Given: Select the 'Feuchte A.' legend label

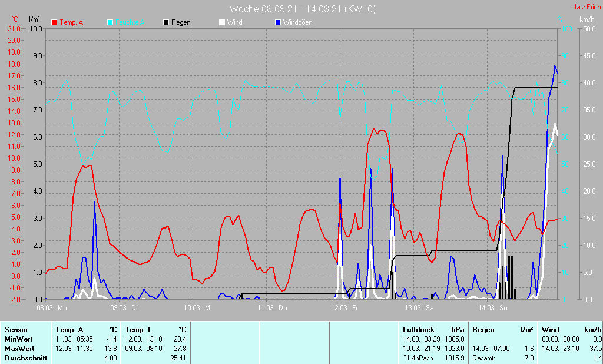Looking at the screenshot, I should [x=130, y=23].
